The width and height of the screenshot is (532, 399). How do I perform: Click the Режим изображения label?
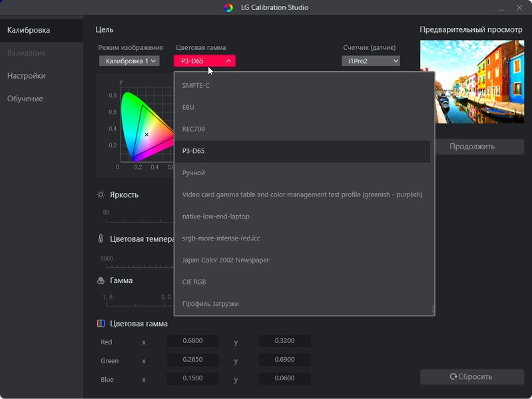tap(131, 48)
